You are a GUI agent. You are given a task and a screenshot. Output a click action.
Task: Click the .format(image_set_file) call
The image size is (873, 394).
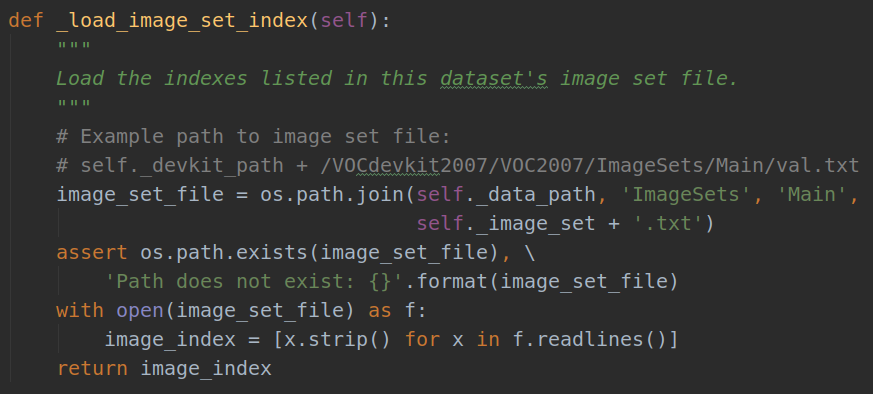point(541,282)
